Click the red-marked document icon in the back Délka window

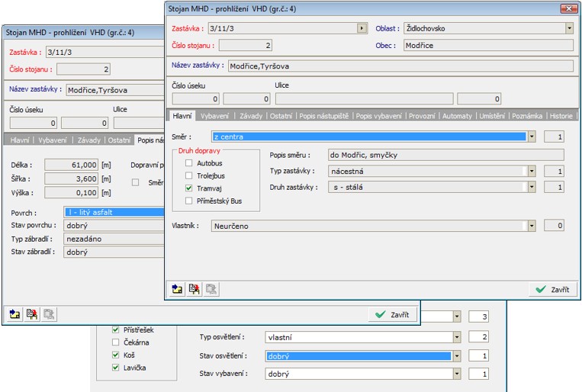tap(31, 313)
